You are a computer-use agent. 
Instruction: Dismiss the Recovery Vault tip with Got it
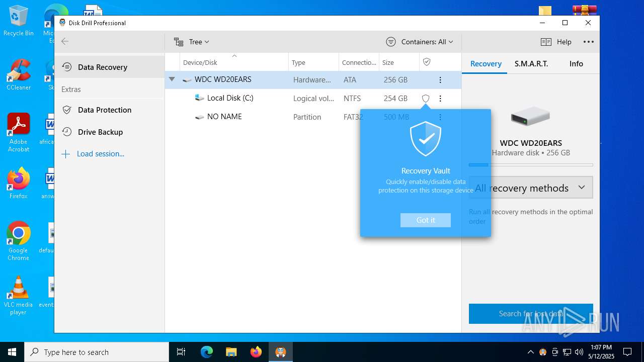(426, 220)
